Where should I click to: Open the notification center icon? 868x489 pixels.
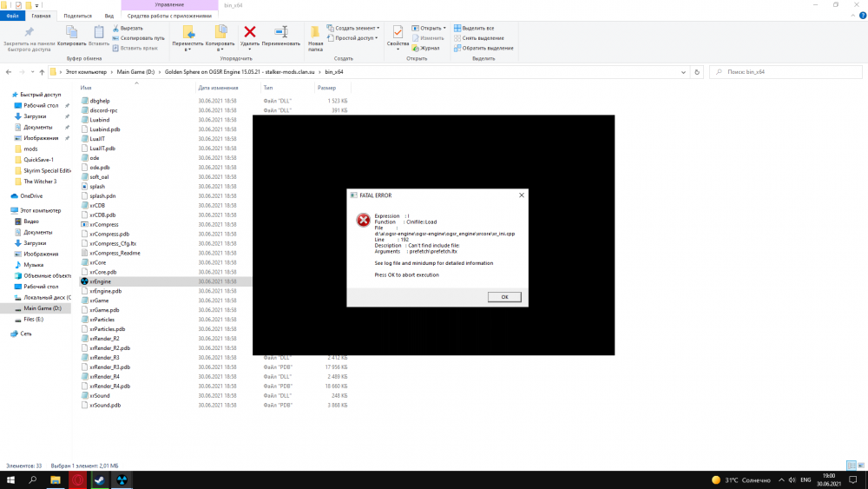[853, 480]
